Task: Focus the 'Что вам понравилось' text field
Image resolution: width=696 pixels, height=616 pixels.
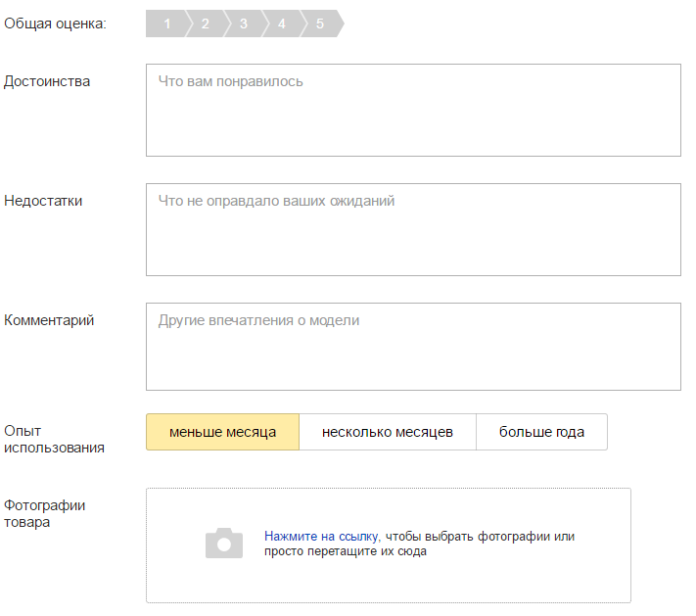Action: [x=412, y=110]
